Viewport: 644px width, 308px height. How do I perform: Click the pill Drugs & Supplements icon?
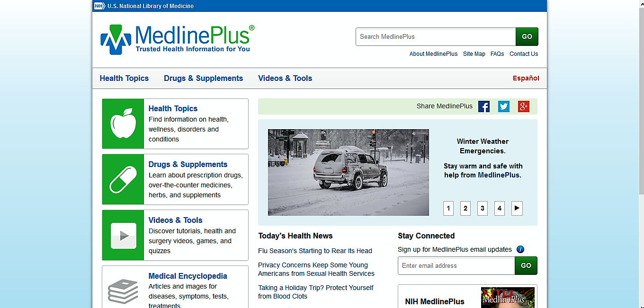(123, 179)
